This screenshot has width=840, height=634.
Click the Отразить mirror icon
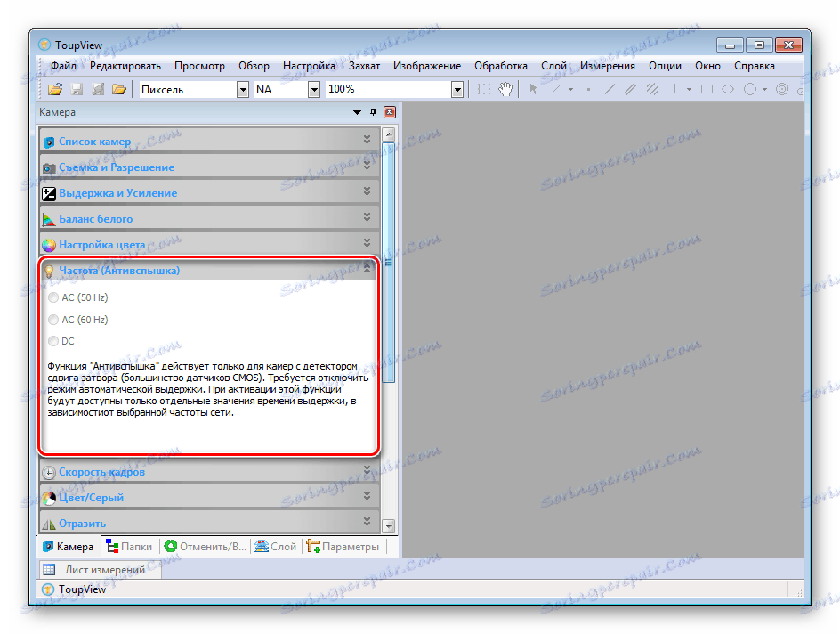click(x=49, y=524)
